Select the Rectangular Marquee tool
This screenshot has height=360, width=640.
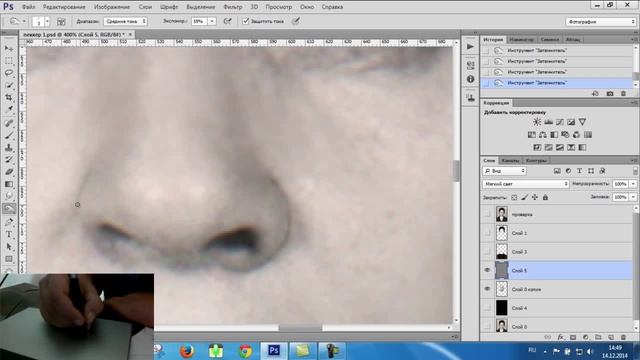pos(9,61)
